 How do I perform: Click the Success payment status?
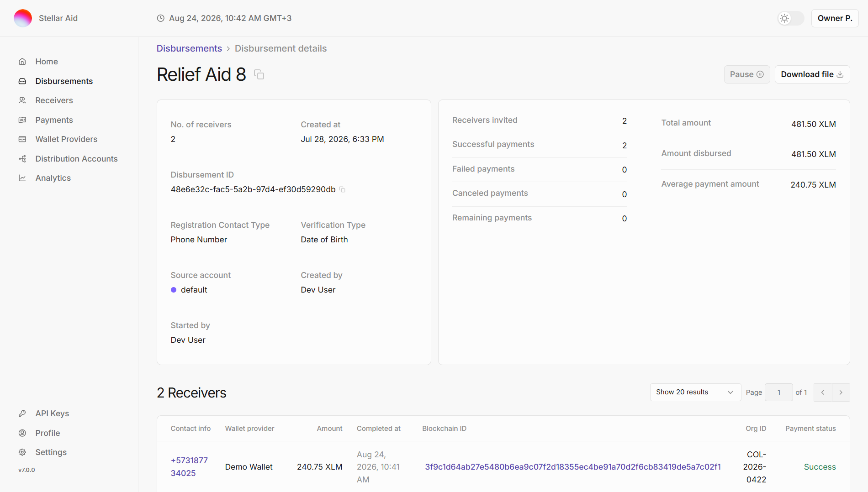click(x=820, y=467)
